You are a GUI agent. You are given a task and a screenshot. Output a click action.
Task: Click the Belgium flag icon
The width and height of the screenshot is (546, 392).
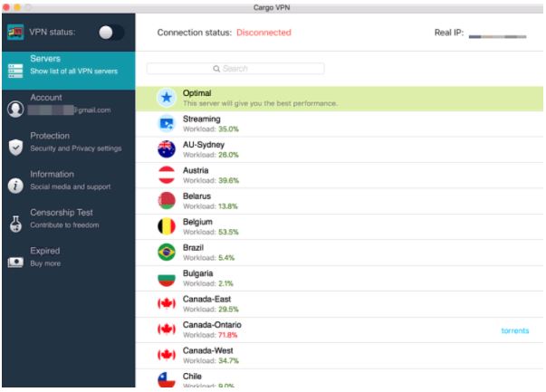point(167,226)
